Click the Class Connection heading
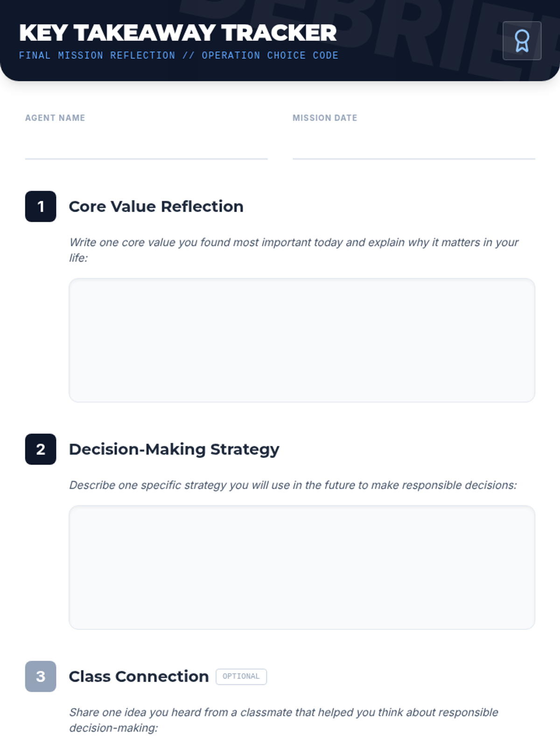This screenshot has width=560, height=747. pyautogui.click(x=139, y=676)
